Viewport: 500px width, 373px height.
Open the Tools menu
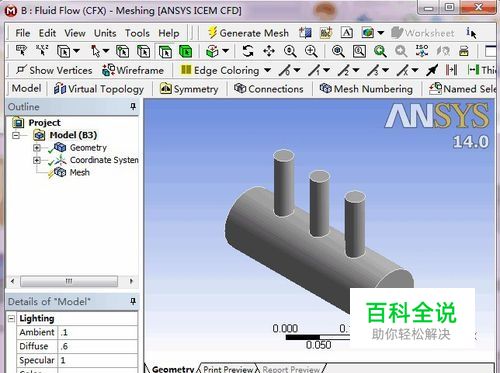click(x=137, y=33)
